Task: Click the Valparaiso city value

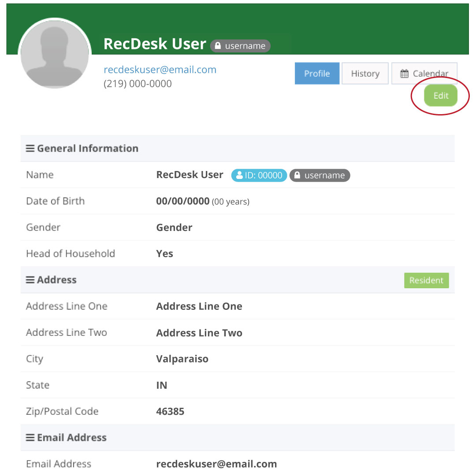Action: coord(182,359)
